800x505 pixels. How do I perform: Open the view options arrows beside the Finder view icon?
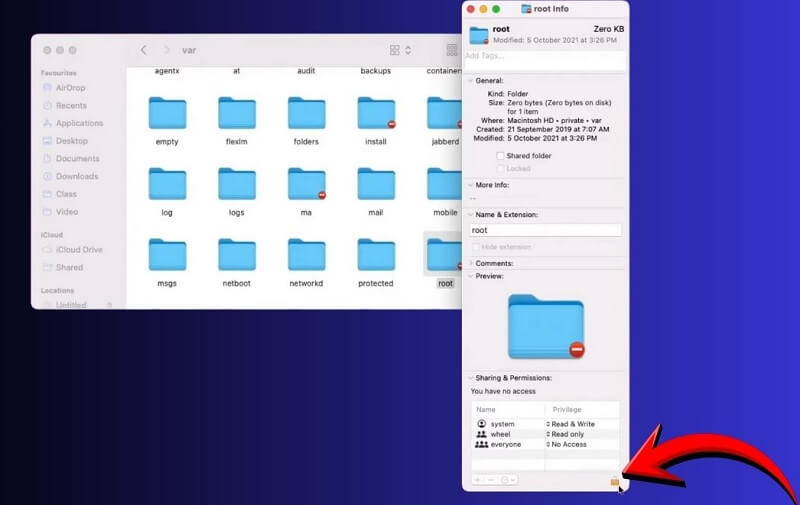click(408, 50)
